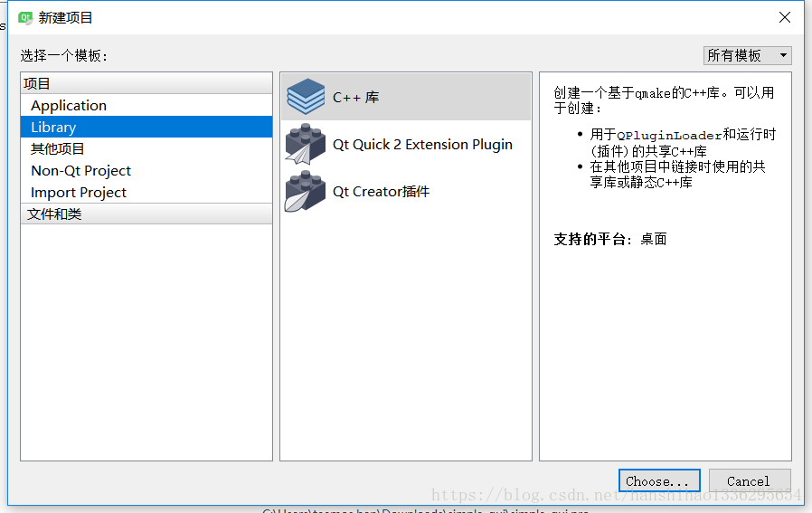Click the 文件和类 section header

[x=146, y=214]
